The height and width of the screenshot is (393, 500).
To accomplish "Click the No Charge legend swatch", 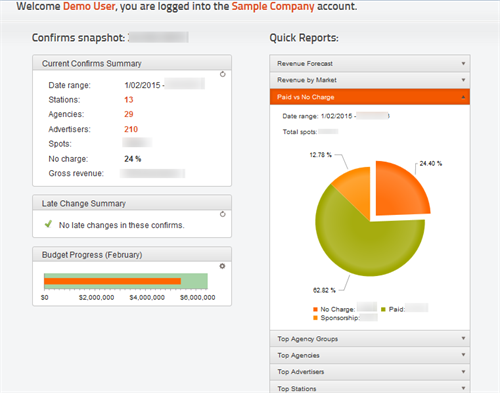I will (315, 309).
